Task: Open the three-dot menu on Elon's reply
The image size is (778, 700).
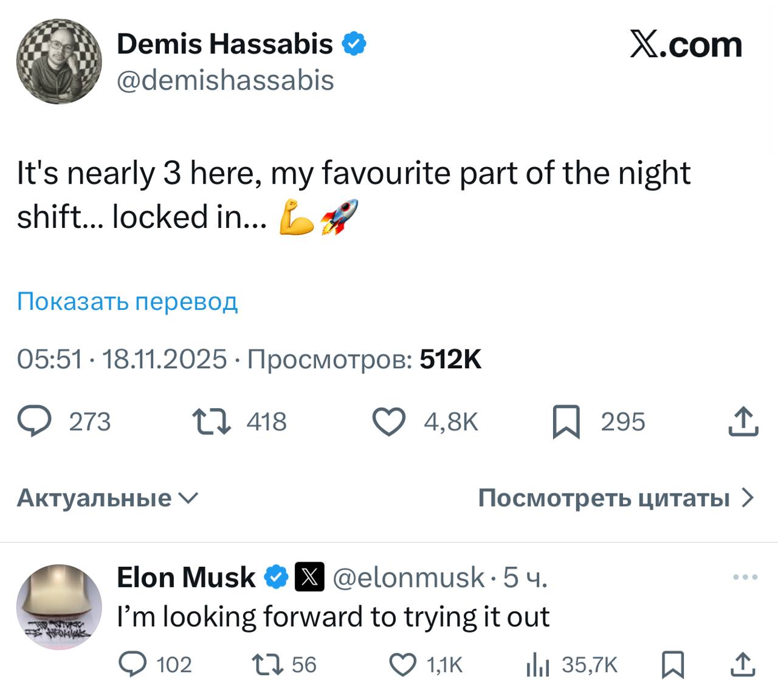Action: (745, 577)
